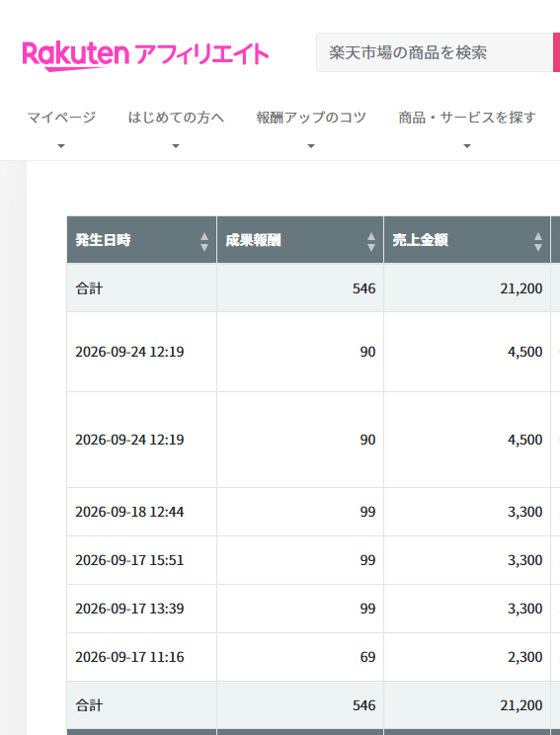Focus the 楽天市場の商品を検索 search field

435,52
